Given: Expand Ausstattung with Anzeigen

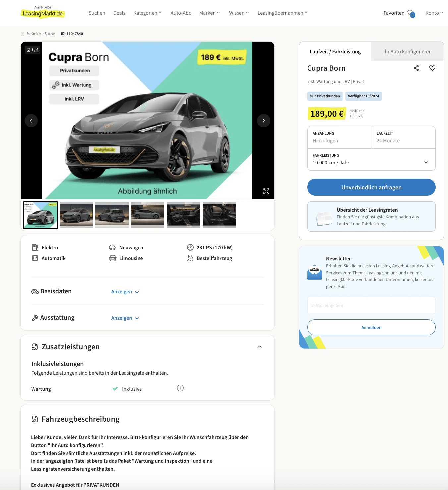Looking at the screenshot, I should (125, 318).
